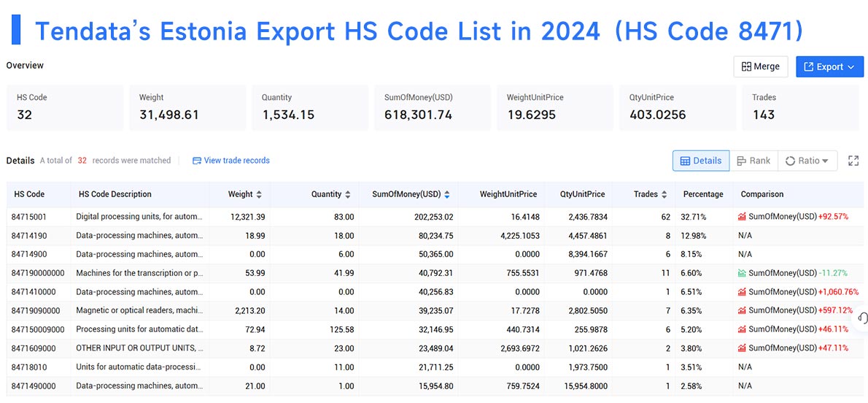
Task: Click the Quantity value 125.58
Action: 344,330
